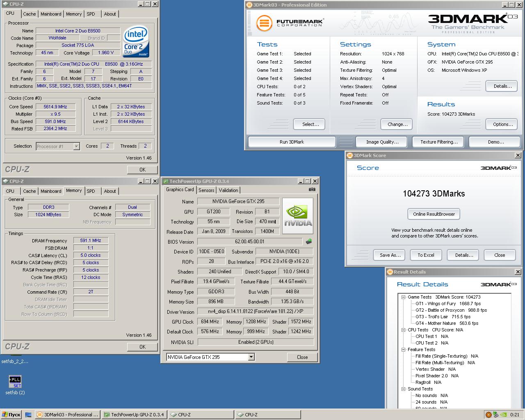Click Online ResultBrowser button

click(x=434, y=214)
